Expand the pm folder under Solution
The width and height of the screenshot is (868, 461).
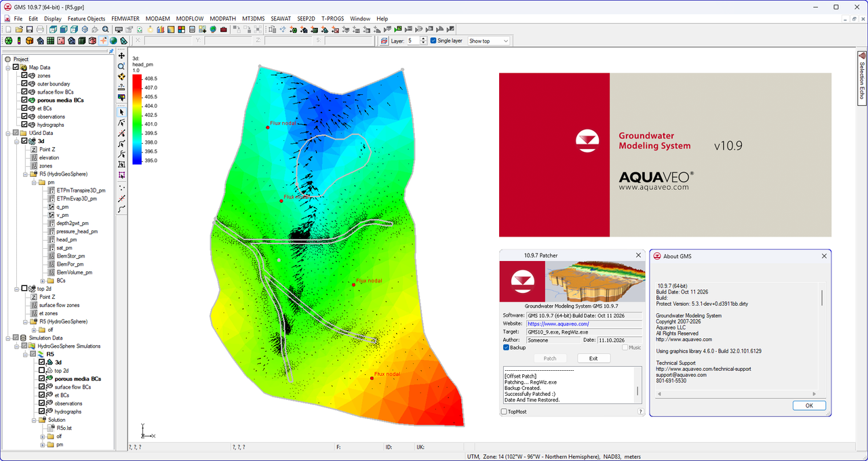point(43,445)
